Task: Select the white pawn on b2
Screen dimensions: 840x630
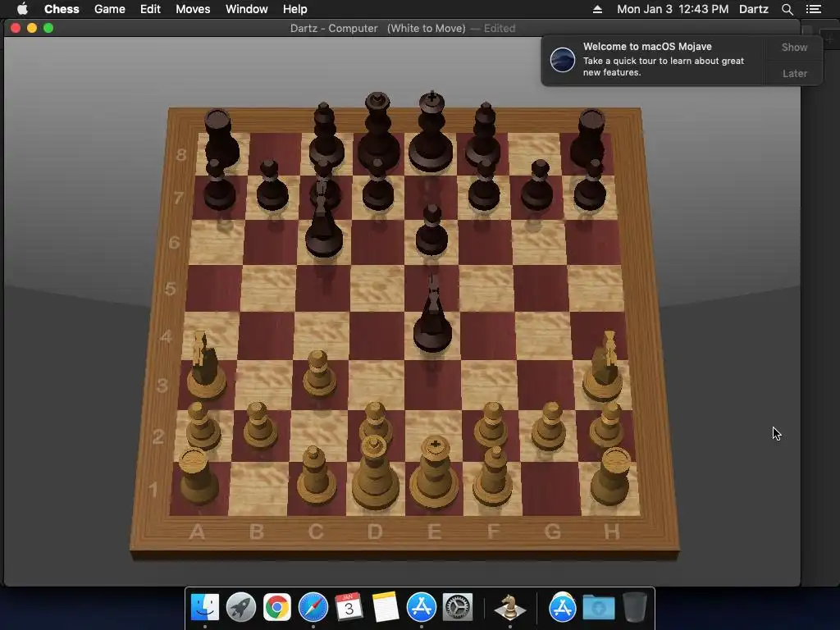Action: 260,427
